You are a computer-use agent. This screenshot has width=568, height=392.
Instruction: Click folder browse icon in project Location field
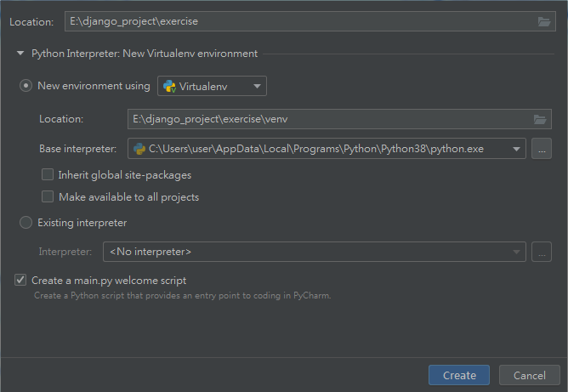pos(544,21)
